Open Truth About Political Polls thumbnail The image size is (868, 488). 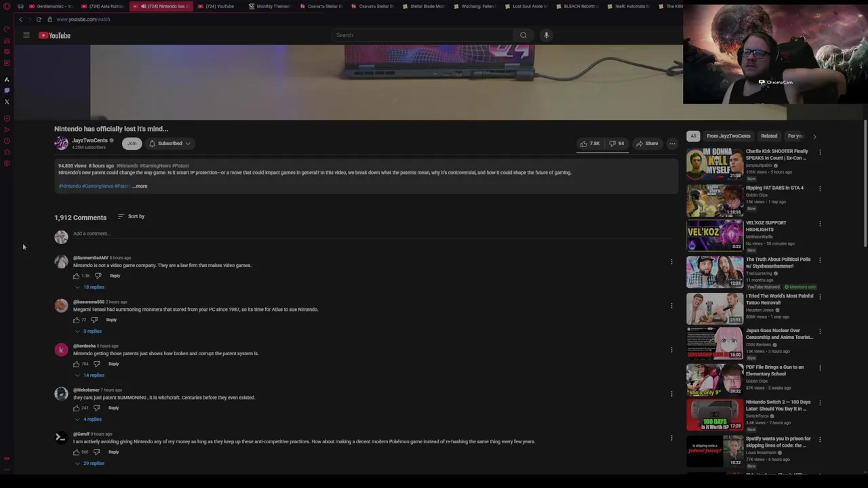click(x=715, y=272)
